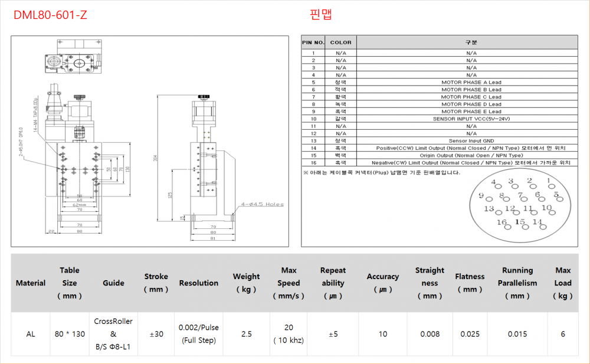Click the COLOR column header
Viewport: 590px width, 364px height.
coord(340,42)
